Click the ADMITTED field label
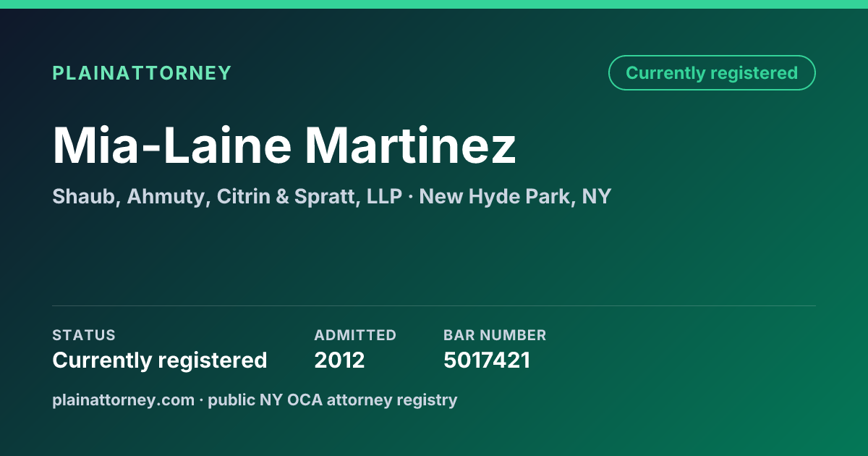Viewport: 868px width, 456px height. (355, 335)
